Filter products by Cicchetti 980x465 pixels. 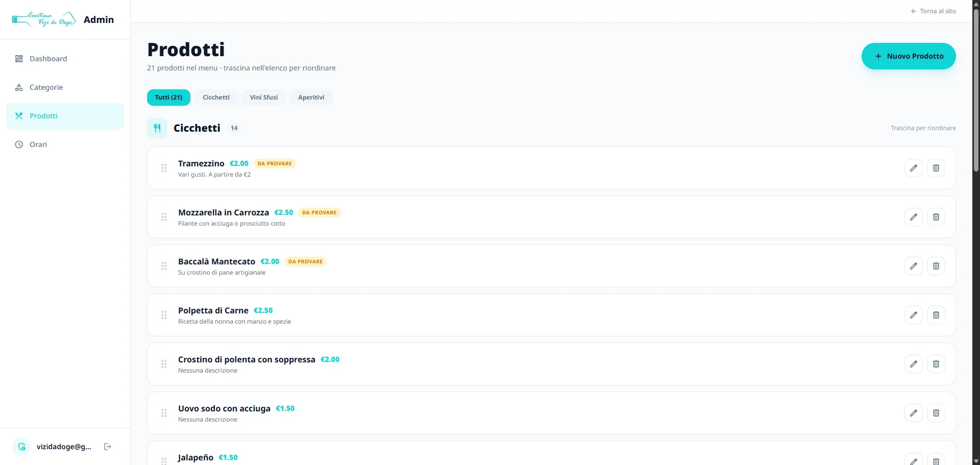click(216, 97)
